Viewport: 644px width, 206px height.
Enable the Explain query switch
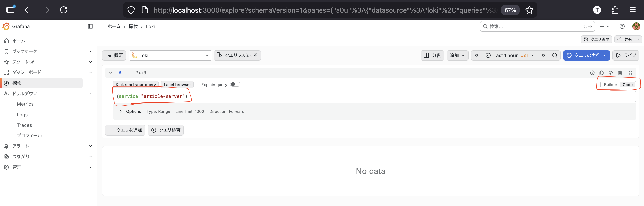pyautogui.click(x=235, y=84)
